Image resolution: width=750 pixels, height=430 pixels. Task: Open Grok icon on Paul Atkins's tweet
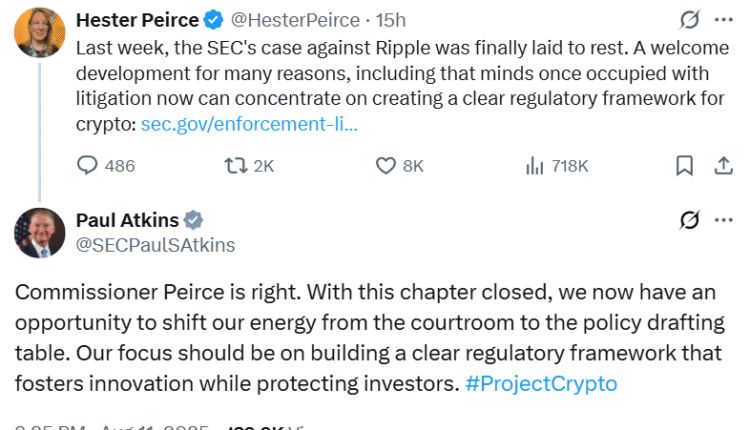688,219
